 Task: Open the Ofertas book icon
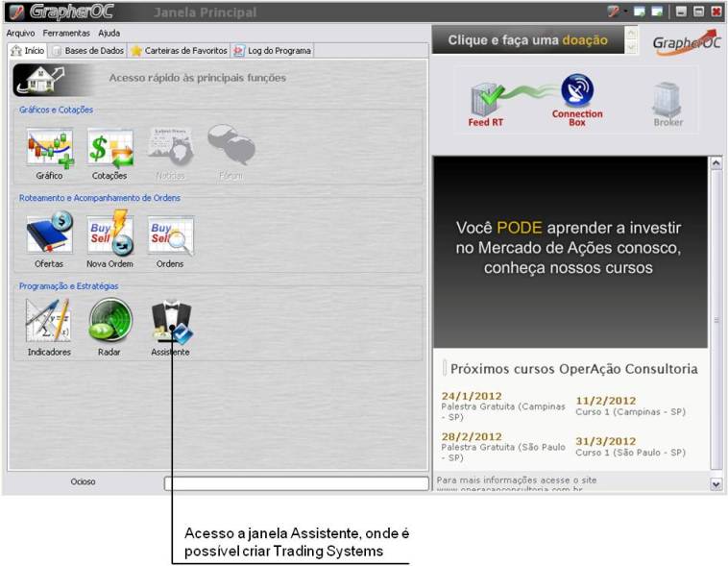coord(50,233)
